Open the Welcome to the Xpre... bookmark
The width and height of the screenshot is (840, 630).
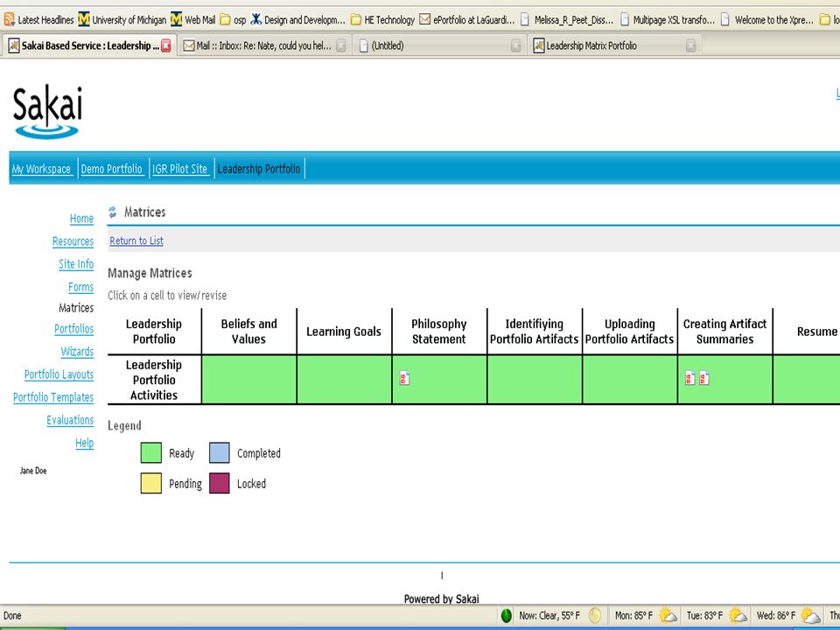(x=767, y=20)
